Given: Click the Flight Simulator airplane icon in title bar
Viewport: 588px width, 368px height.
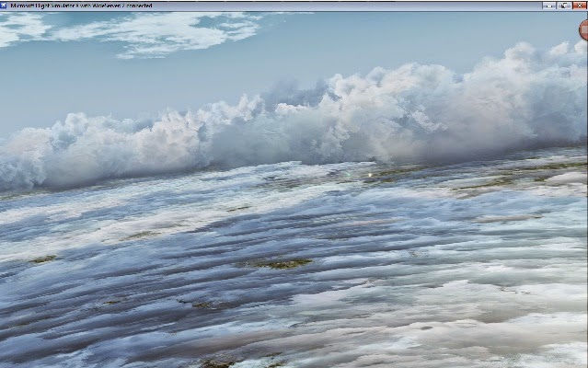Looking at the screenshot, I should tap(4, 6).
